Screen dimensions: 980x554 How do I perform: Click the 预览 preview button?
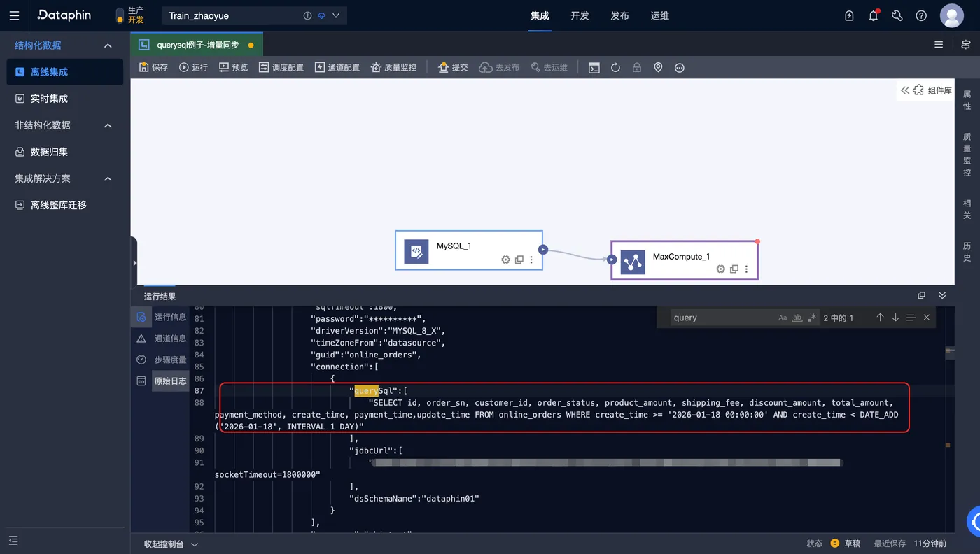[x=234, y=68]
